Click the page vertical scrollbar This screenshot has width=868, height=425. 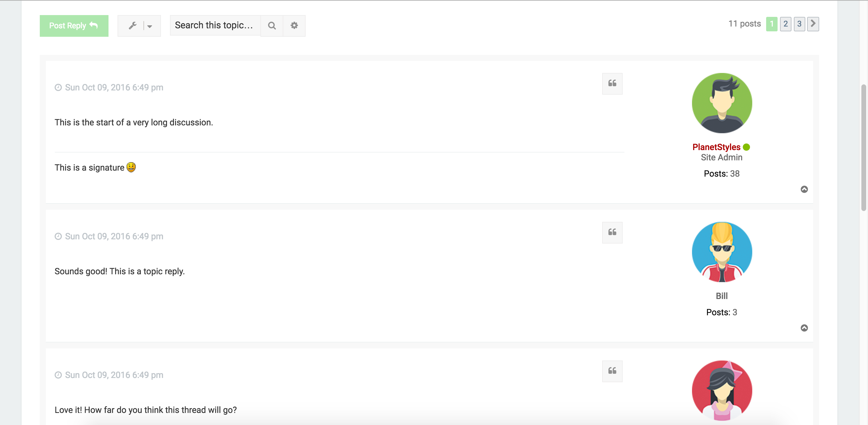[x=863, y=148]
